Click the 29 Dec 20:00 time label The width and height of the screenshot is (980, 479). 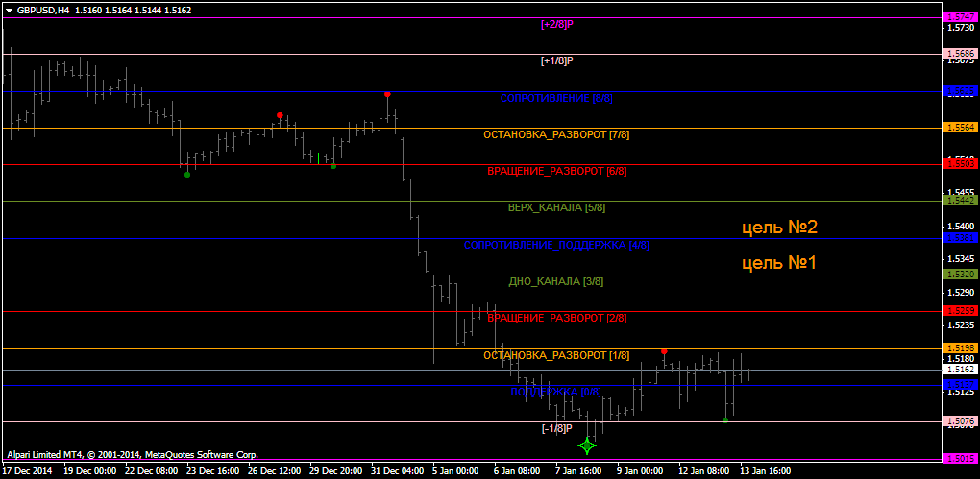tap(336, 471)
